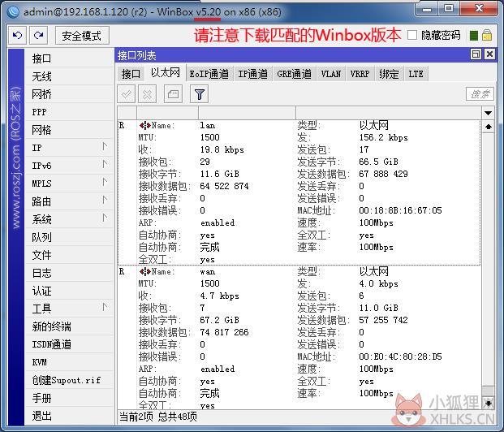Switch to the 绑定 tab
The image size is (504, 432).
tap(389, 74)
